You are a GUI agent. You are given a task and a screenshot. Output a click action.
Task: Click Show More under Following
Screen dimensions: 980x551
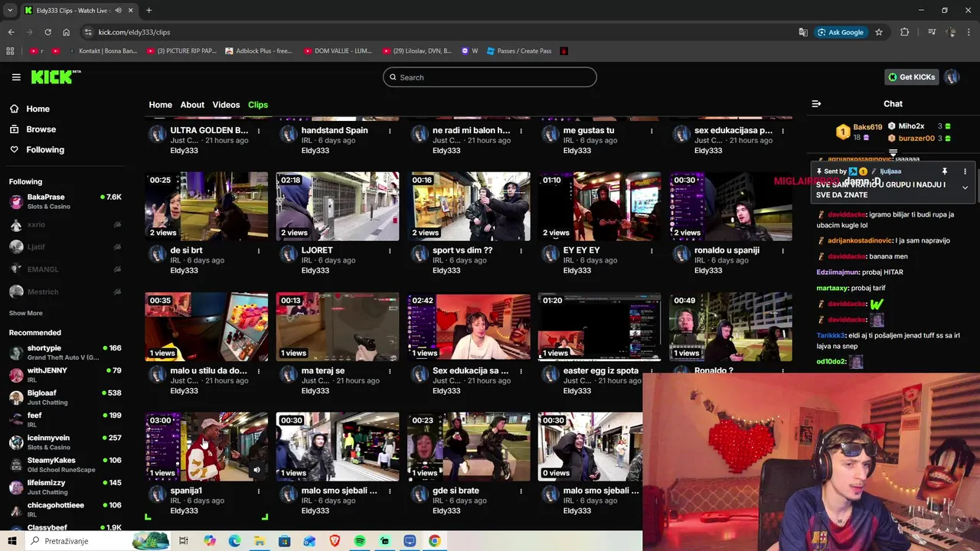coord(26,313)
